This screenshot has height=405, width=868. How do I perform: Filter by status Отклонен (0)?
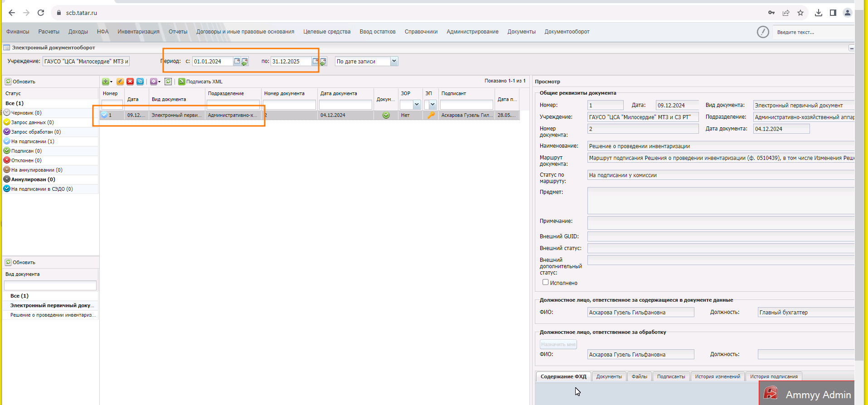[x=50, y=160]
